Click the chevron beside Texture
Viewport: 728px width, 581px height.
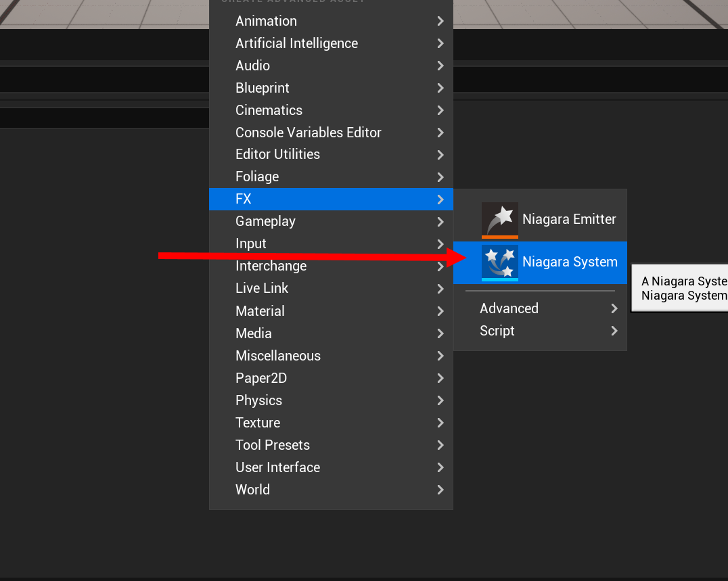click(x=440, y=422)
